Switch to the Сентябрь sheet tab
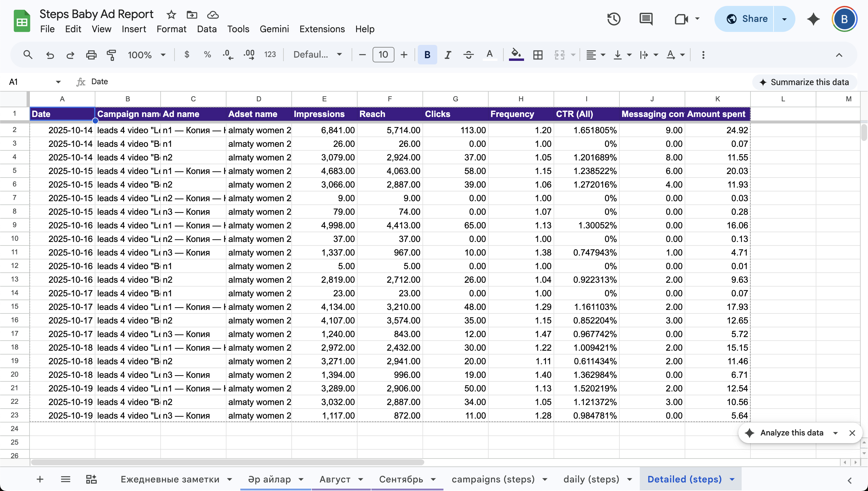 tap(401, 479)
